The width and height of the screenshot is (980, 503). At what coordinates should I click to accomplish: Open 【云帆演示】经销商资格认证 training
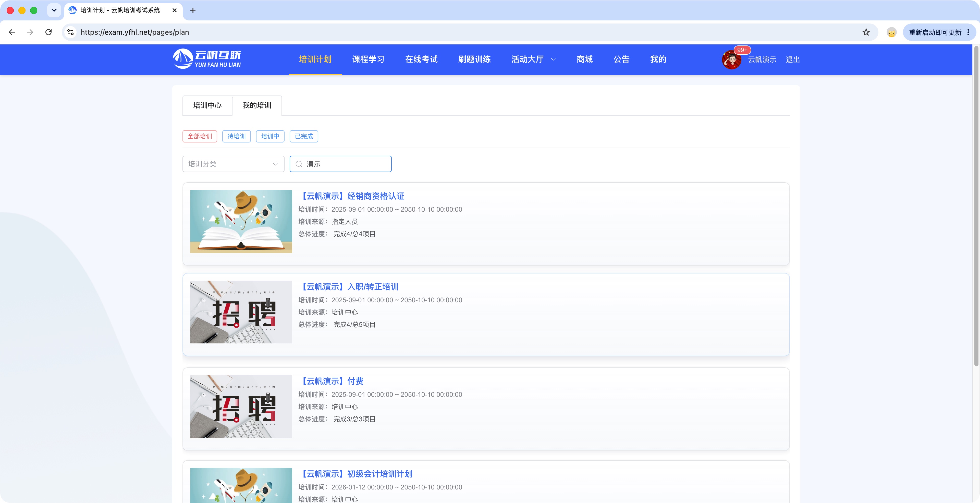click(x=352, y=196)
